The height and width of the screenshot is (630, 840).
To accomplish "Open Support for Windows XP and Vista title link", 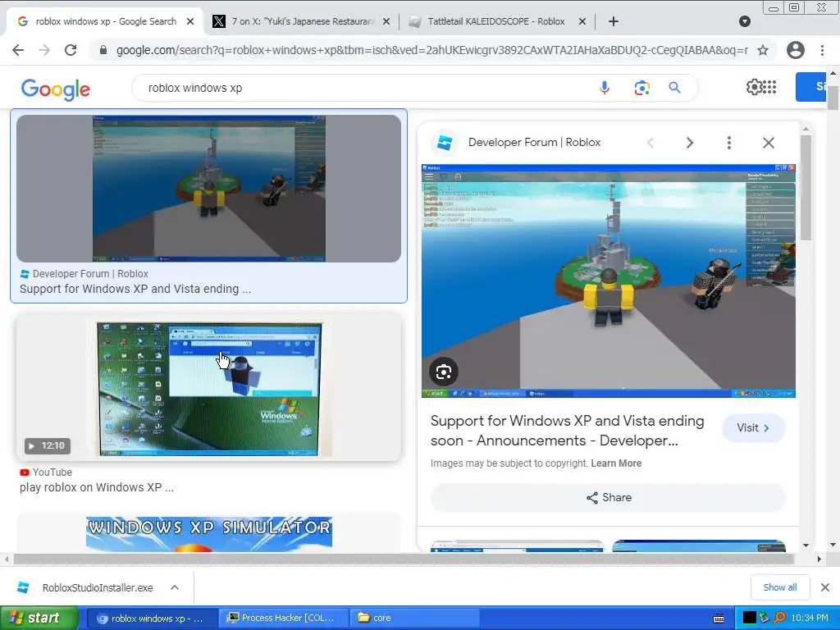I will point(568,431).
